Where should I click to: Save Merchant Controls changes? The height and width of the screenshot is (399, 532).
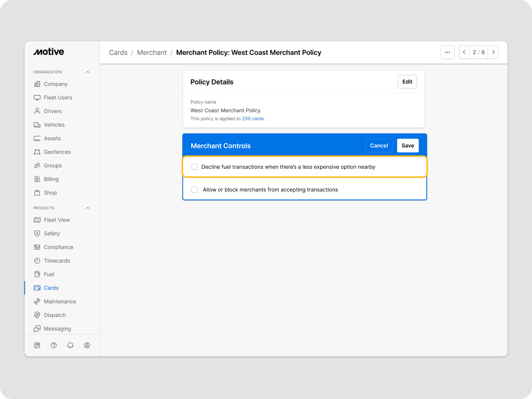pyautogui.click(x=408, y=145)
